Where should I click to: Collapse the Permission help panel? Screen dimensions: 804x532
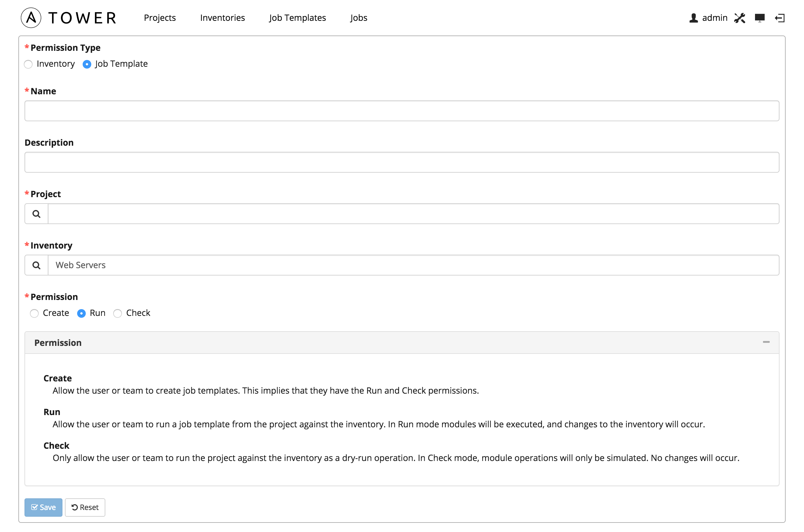tap(766, 342)
